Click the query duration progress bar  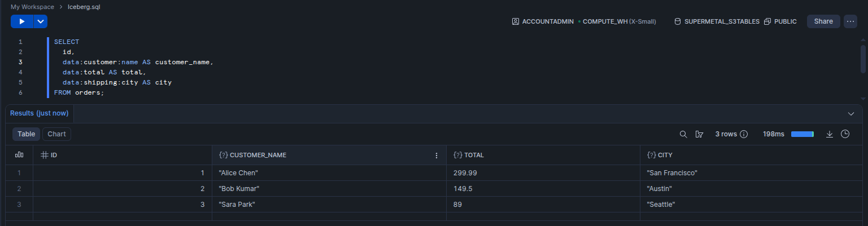pyautogui.click(x=802, y=134)
